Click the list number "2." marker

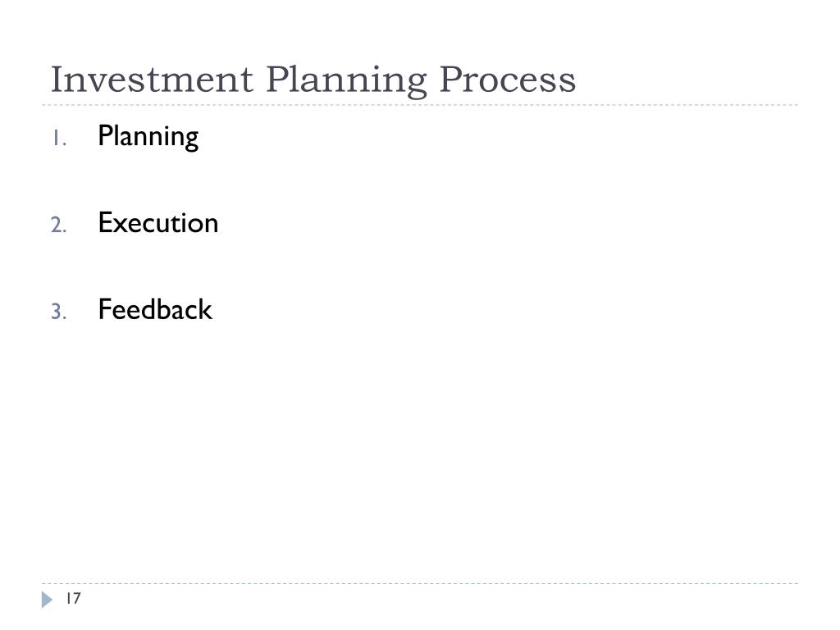pos(59,225)
